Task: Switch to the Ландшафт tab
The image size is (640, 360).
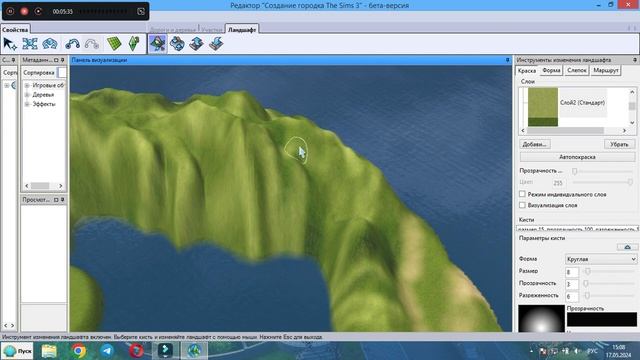Action: click(242, 29)
